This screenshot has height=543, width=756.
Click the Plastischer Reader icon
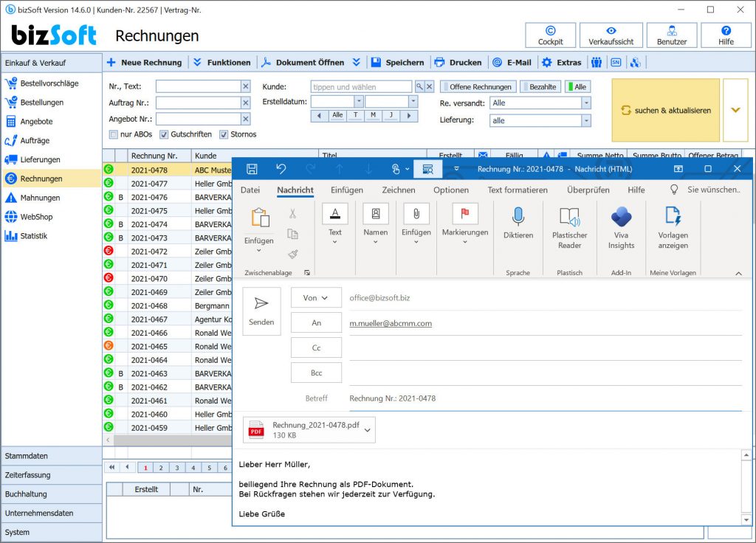[569, 218]
